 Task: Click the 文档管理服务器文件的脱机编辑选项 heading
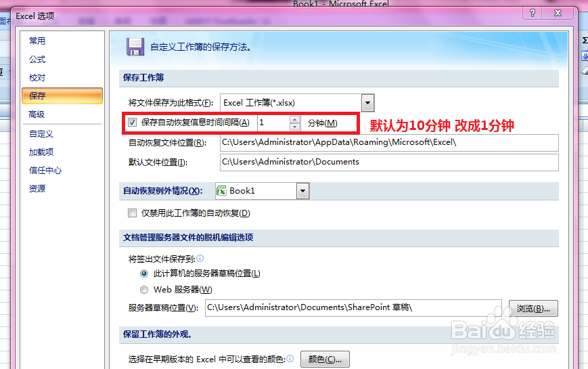[x=188, y=238]
